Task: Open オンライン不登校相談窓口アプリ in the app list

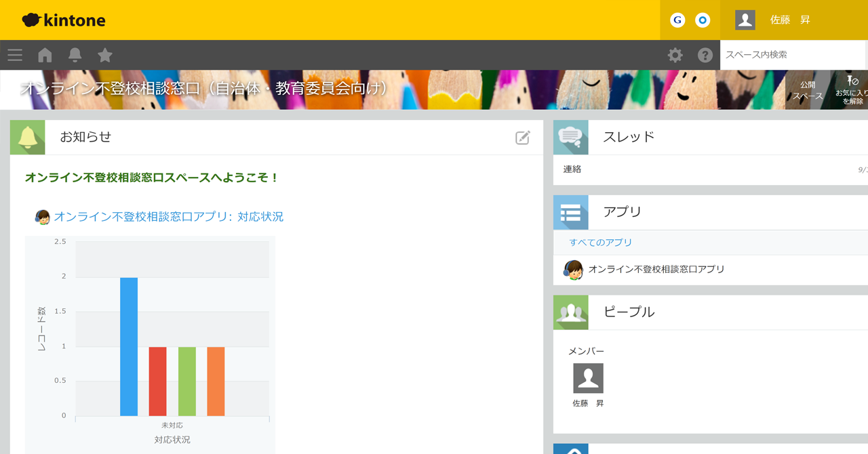Action: pyautogui.click(x=656, y=270)
